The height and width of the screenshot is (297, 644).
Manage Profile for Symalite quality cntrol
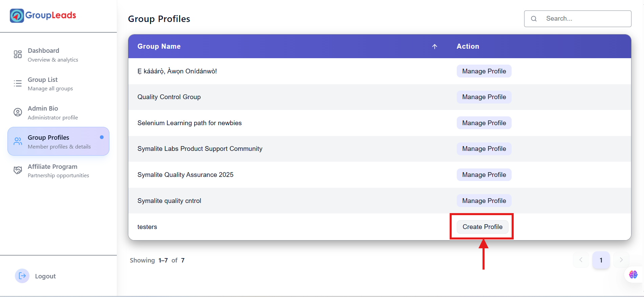click(x=484, y=201)
